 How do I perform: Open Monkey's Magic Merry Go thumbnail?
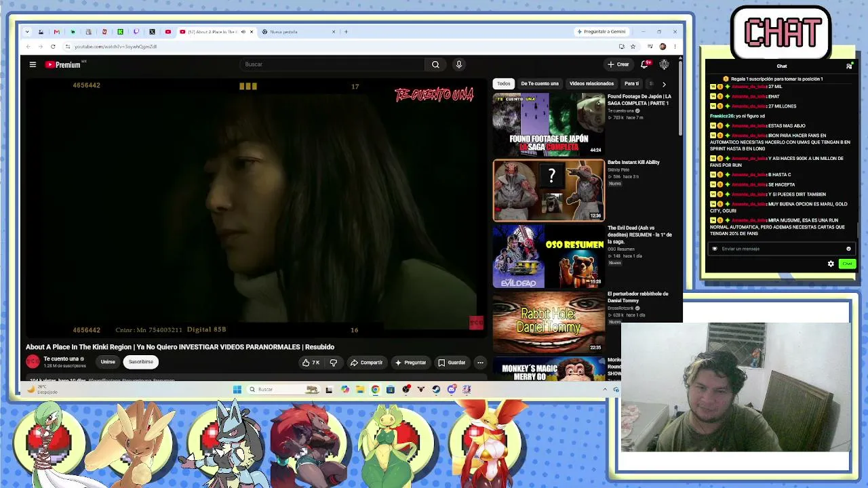[x=549, y=369]
